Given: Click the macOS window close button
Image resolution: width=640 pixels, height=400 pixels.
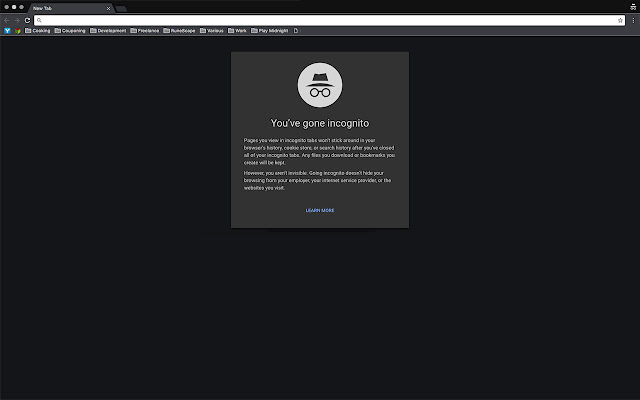Looking at the screenshot, I should (7, 7).
